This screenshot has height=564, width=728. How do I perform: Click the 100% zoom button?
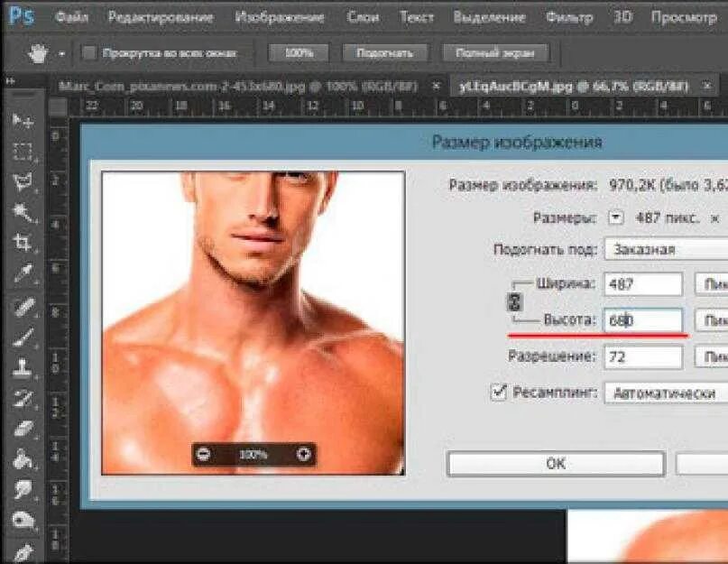click(299, 53)
